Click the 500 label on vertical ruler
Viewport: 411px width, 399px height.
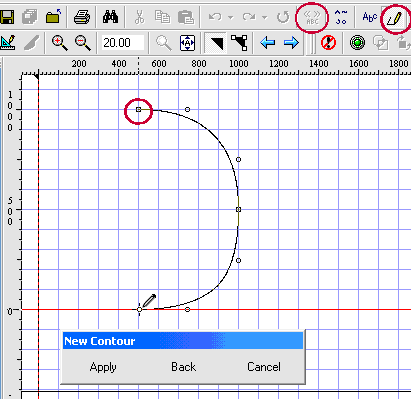pyautogui.click(x=10, y=211)
